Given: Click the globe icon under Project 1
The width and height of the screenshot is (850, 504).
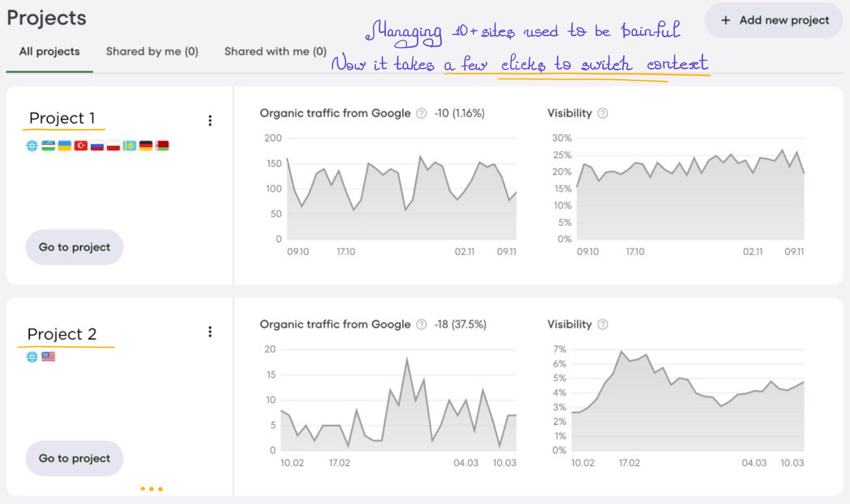Looking at the screenshot, I should click(x=32, y=146).
